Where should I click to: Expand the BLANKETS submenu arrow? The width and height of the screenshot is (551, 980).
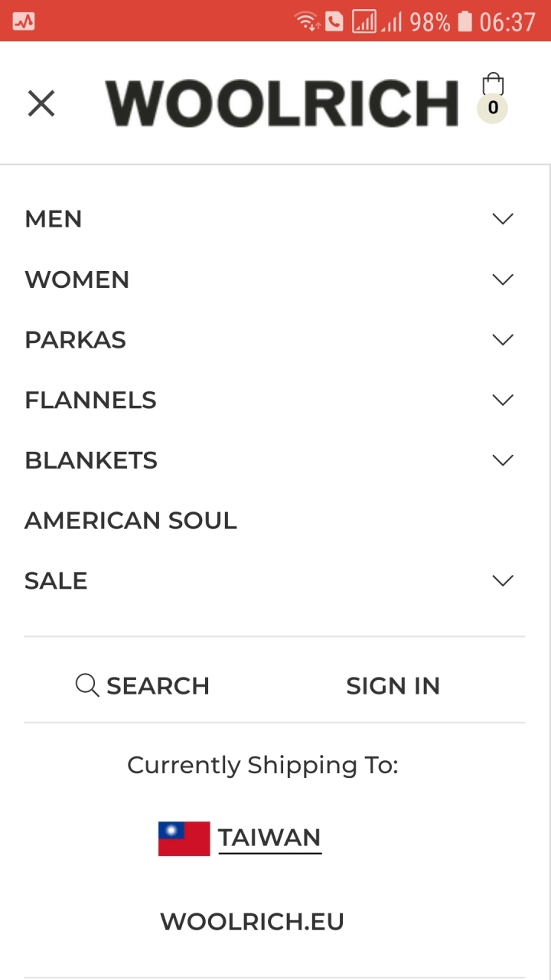pos(503,460)
